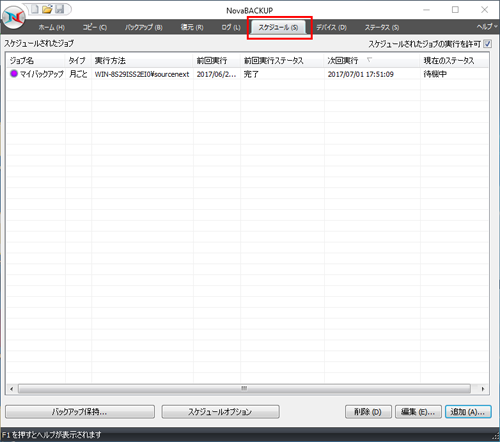Sort by 現在のステータス column header
Screen dimensions: 500x442
point(454,60)
